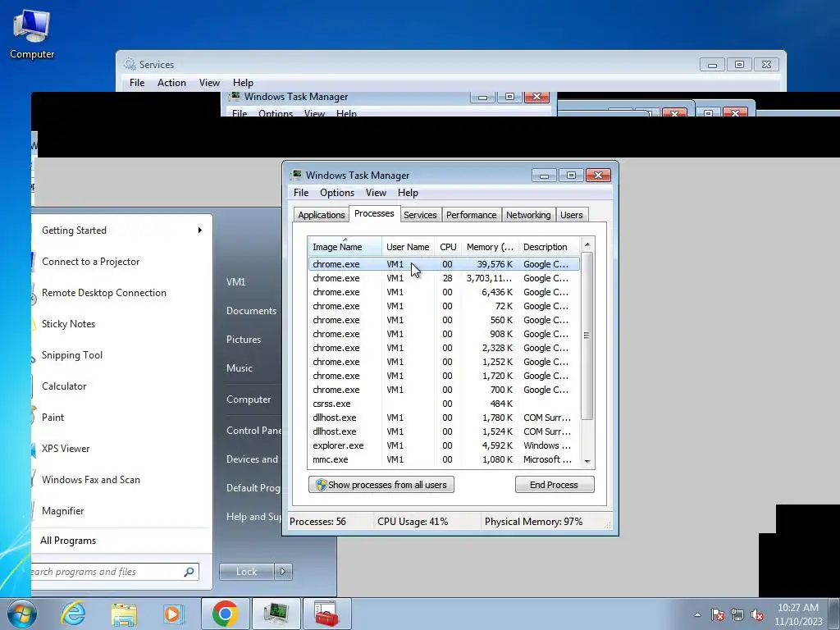840x630 pixels.
Task: Click Show processes from all users
Action: click(381, 485)
